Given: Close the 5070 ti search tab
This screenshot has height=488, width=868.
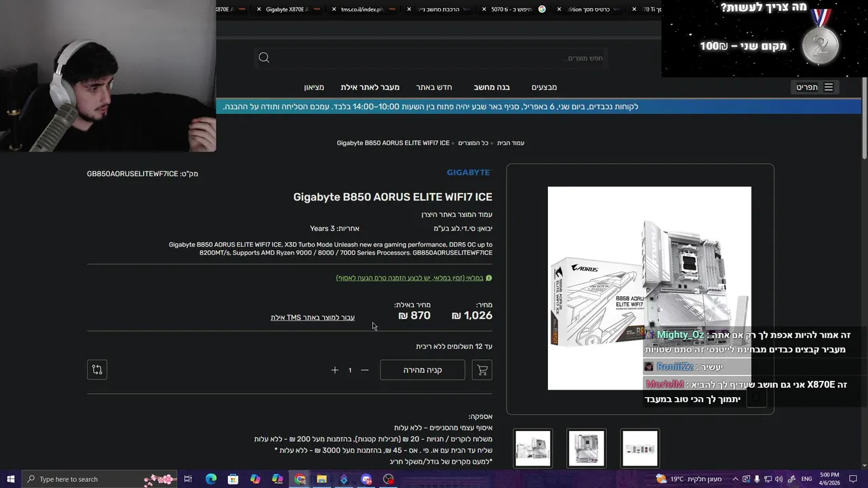Looking at the screenshot, I should pos(484,9).
